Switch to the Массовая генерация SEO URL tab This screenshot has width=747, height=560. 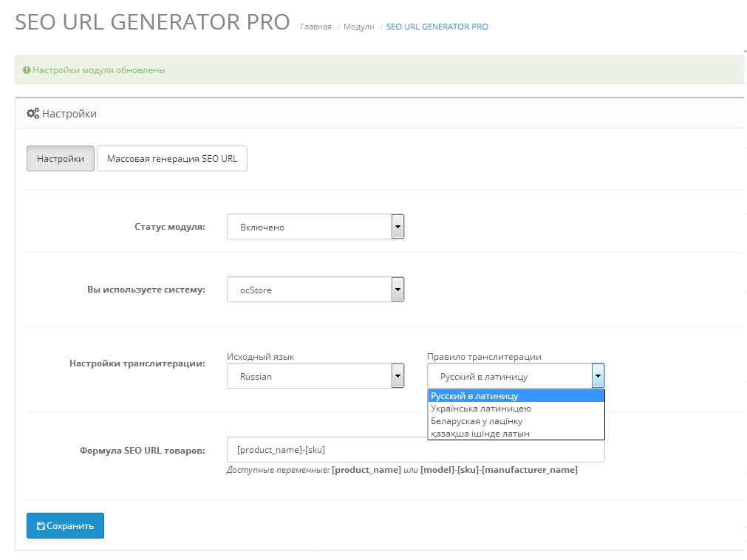click(x=171, y=158)
